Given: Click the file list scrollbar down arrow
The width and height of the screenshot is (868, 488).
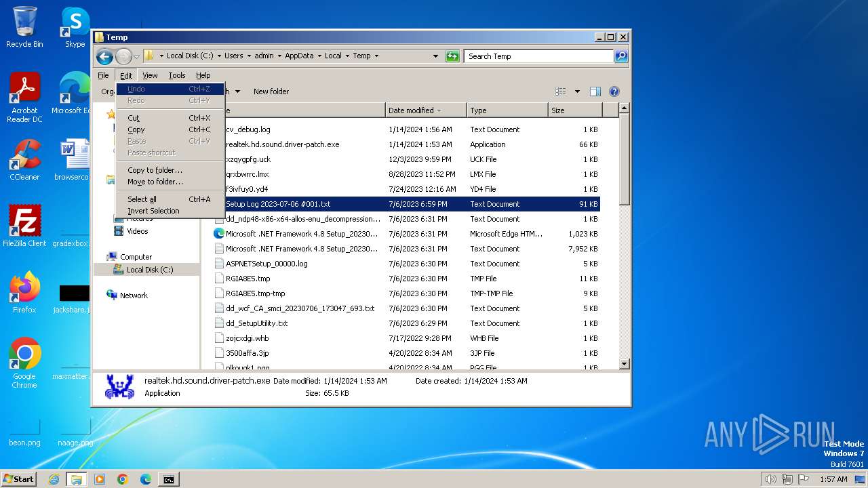Looking at the screenshot, I should click(625, 365).
